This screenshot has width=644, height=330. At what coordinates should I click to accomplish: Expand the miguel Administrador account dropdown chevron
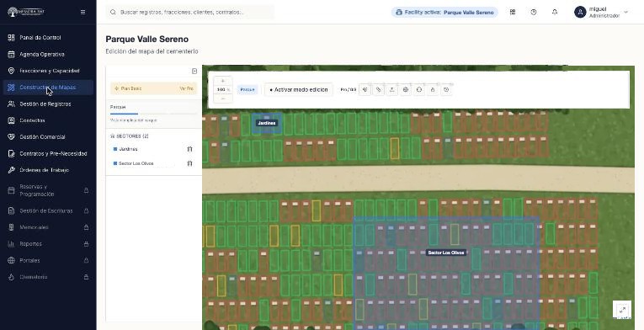626,13
